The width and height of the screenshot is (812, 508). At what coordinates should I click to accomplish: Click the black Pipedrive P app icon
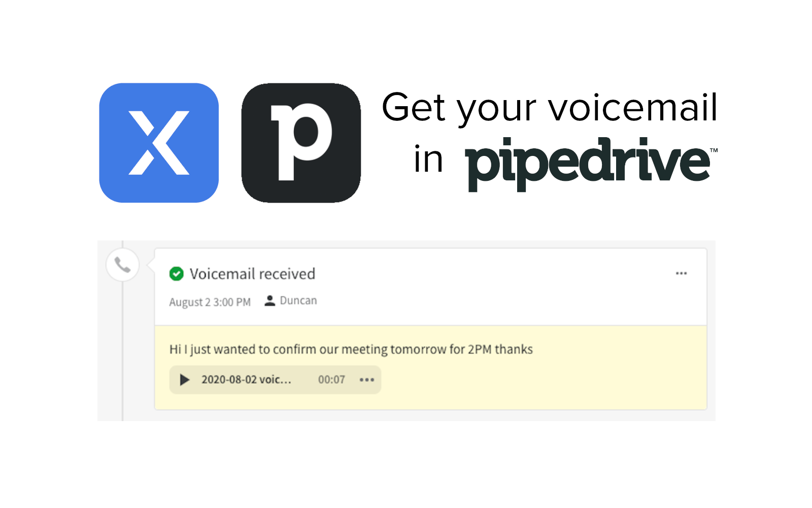point(301,143)
